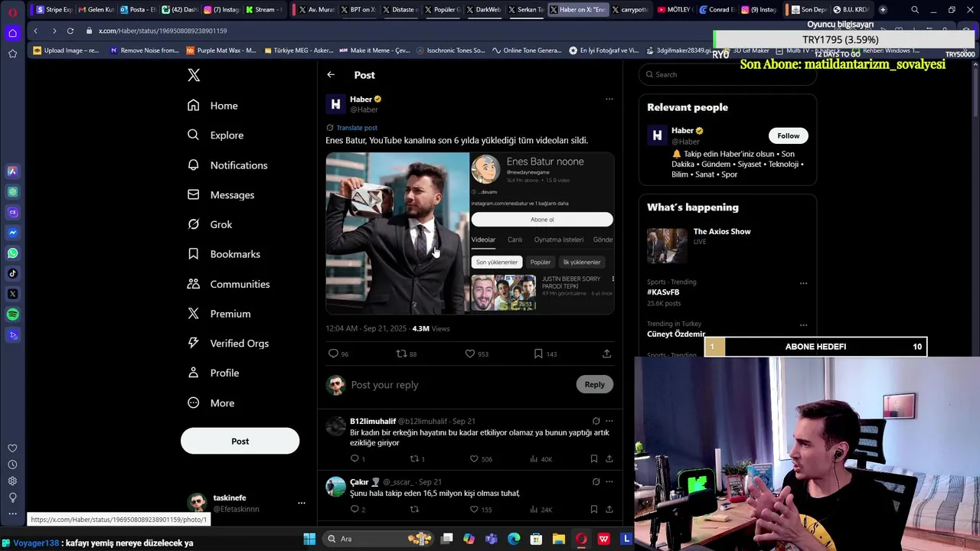Like Çakır's reply with 155 likes
Viewport: 980px width, 551px height.
[x=474, y=509]
